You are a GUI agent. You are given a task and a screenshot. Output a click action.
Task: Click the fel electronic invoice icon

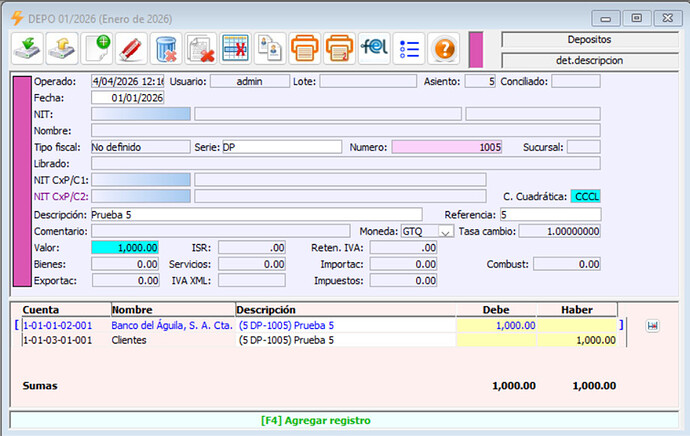[x=374, y=48]
